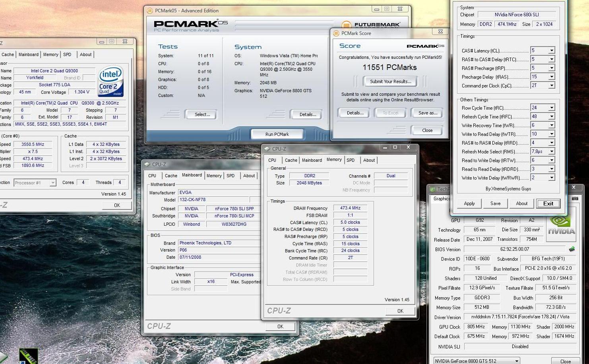Click the PCMark05 title bar icon
The height and width of the screenshot is (364, 589).
tap(149, 11)
